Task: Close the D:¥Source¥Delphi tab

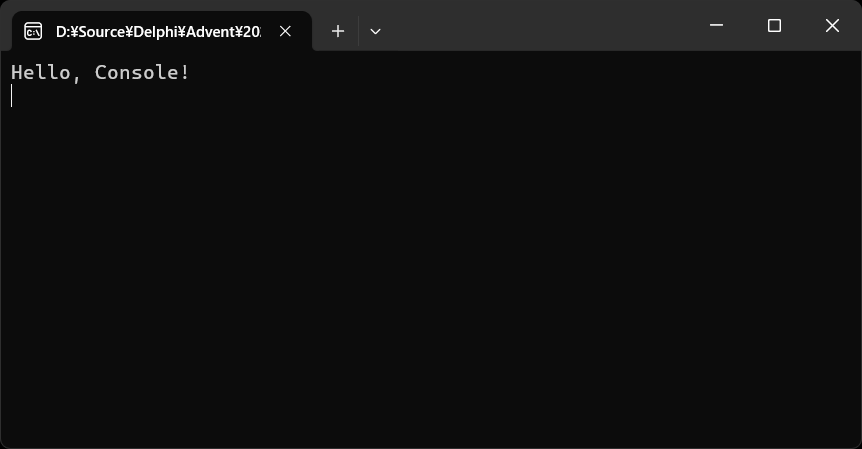Action: click(285, 31)
